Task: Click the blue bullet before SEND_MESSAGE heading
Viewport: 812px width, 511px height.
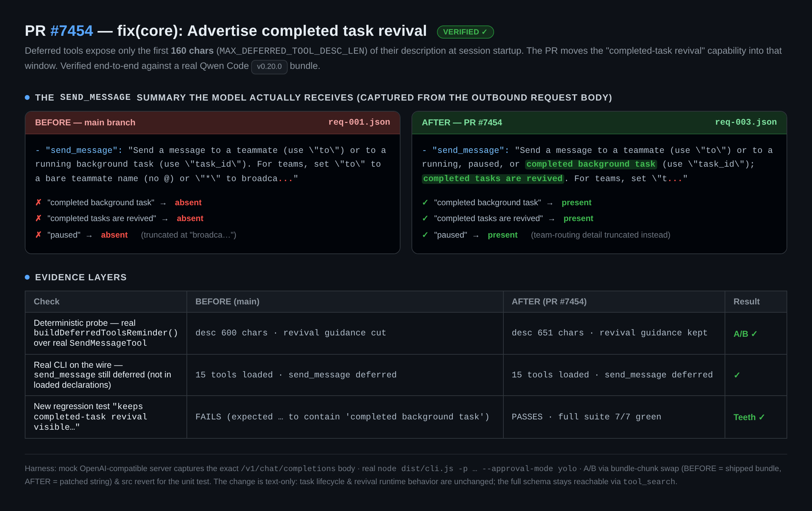Action: pos(27,97)
